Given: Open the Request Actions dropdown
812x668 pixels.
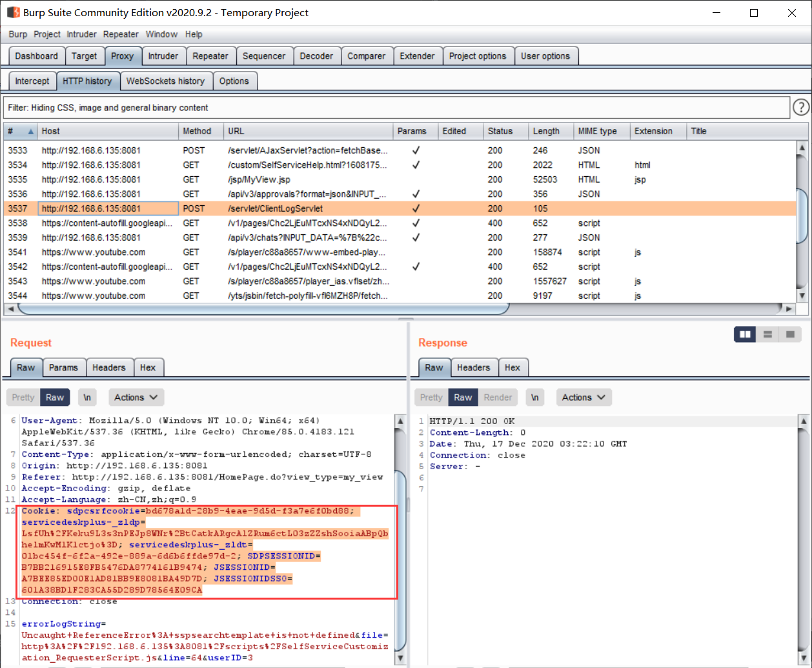Looking at the screenshot, I should 136,398.
